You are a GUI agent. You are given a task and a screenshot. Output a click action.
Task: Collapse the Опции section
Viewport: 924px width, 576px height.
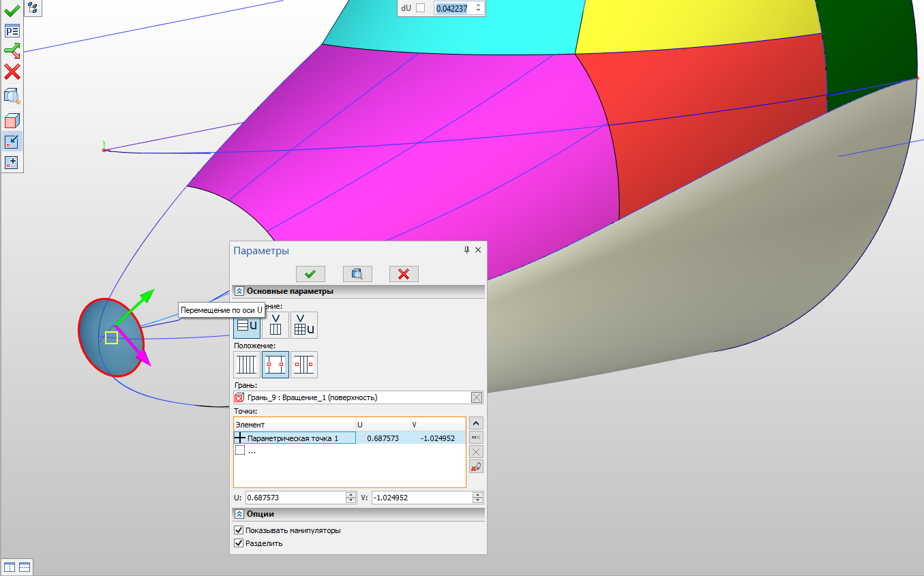coord(239,514)
